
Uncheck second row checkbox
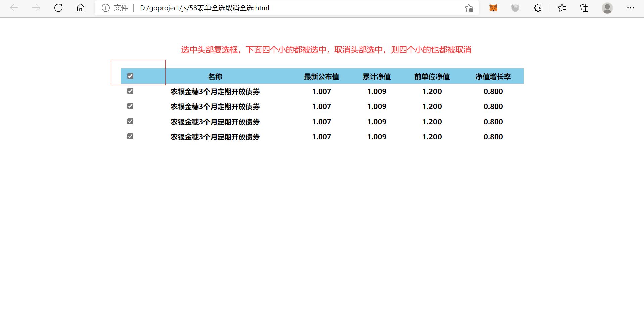coord(130,106)
